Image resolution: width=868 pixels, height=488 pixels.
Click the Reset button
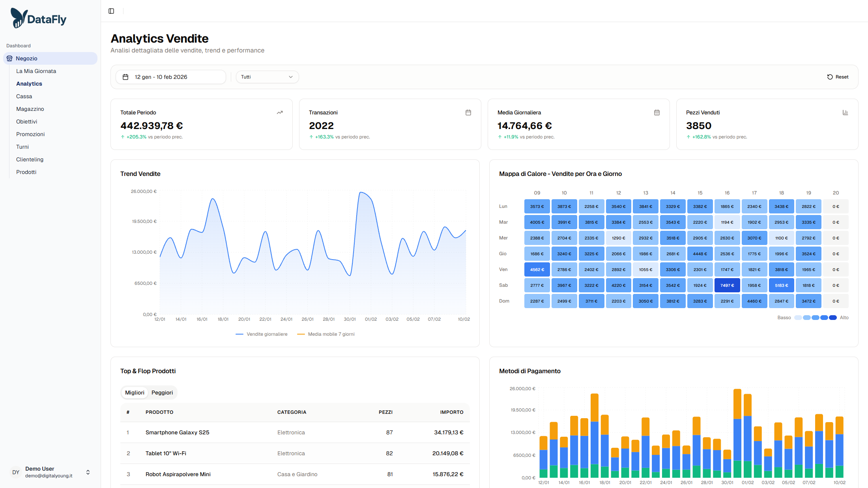[x=838, y=77]
